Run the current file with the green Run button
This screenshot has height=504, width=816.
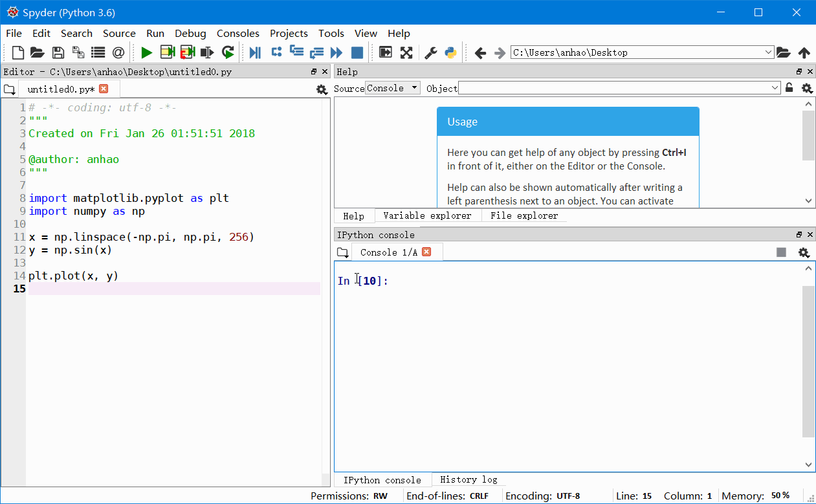tap(146, 52)
